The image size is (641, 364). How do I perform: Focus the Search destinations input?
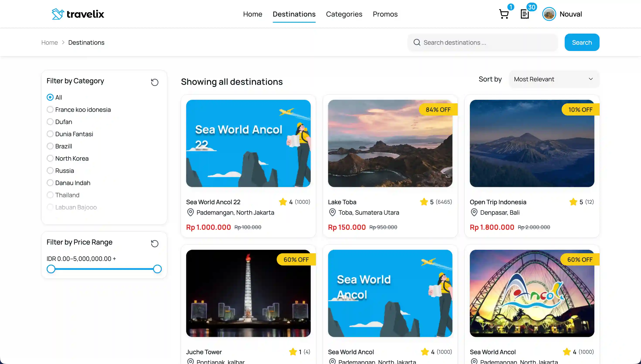(x=482, y=42)
